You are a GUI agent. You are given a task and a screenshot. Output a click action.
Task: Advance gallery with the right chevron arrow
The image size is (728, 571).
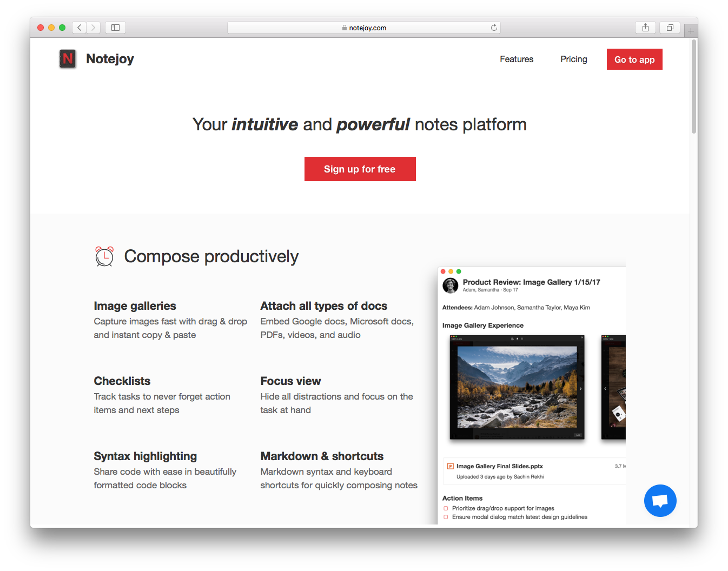click(580, 389)
